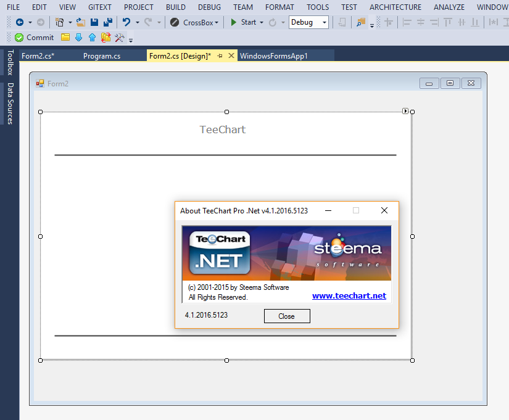The height and width of the screenshot is (420, 509).
Task: Open the BUILD menu
Action: click(x=176, y=7)
